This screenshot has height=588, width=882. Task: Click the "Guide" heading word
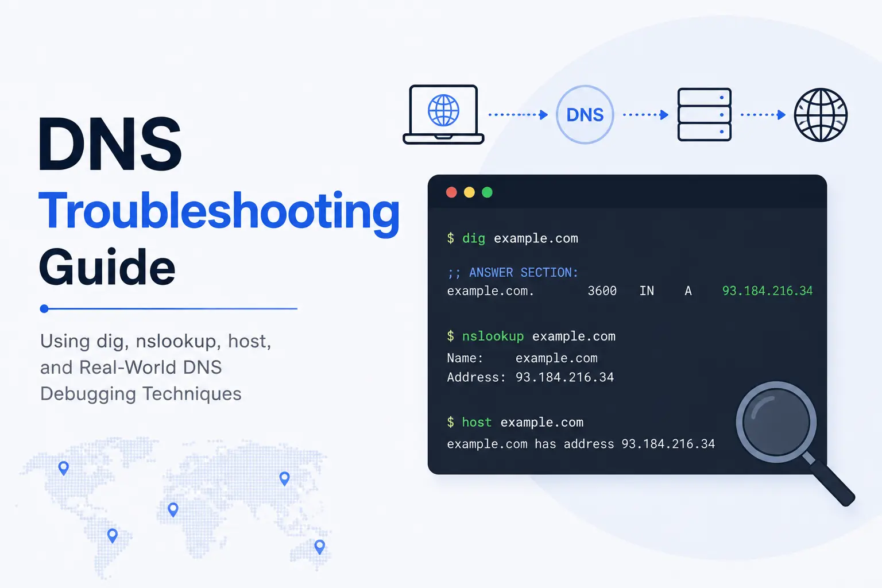(107, 268)
